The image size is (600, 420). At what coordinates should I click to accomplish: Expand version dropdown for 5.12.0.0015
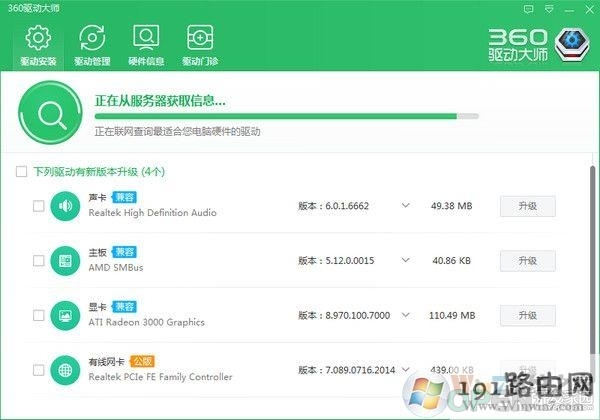pyautogui.click(x=406, y=260)
